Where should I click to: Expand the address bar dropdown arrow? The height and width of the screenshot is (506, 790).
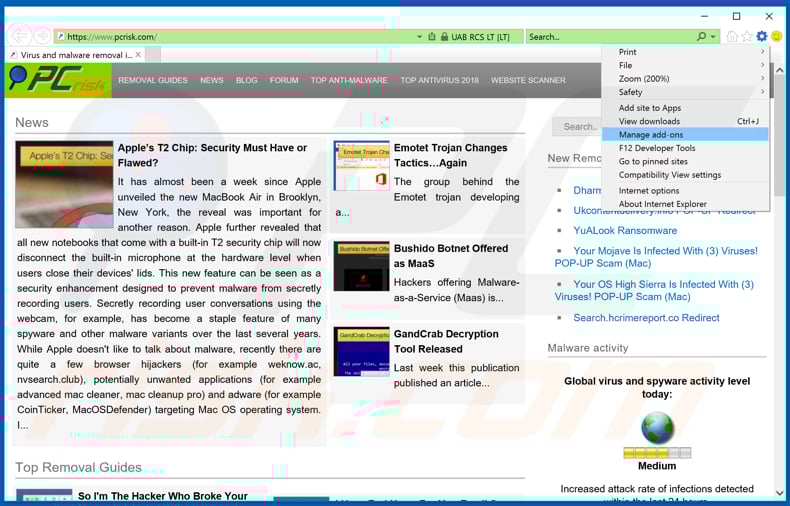coord(419,37)
